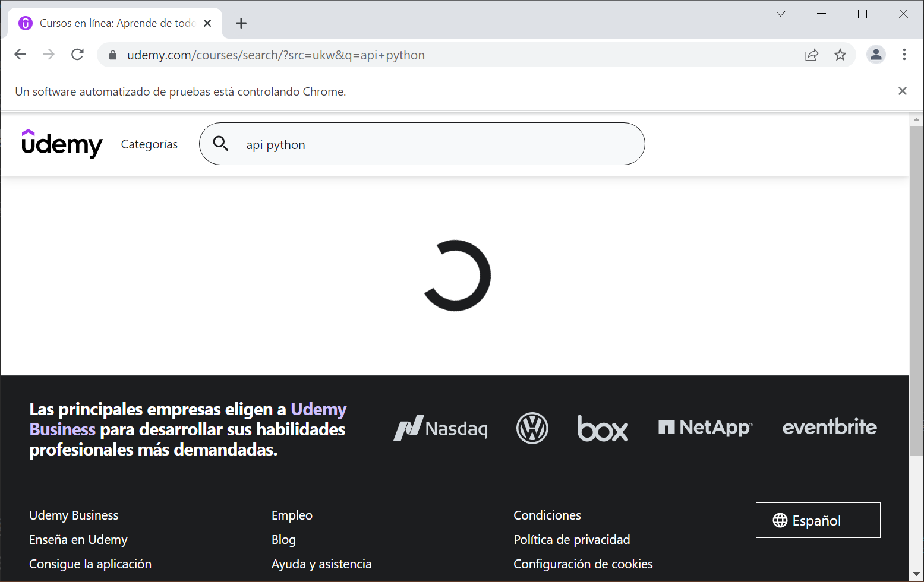Open the Política de privacidad link

[x=572, y=540]
